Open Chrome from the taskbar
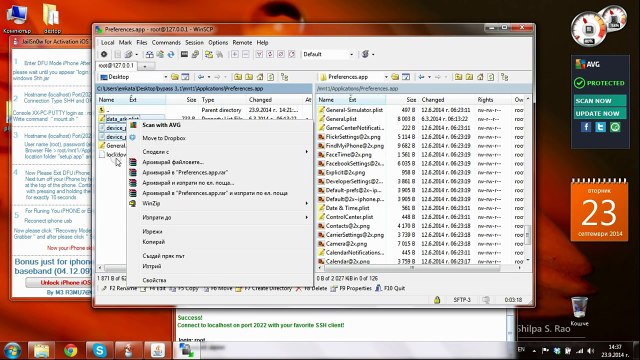Viewport: 640px width, 360px height. (x=70, y=351)
